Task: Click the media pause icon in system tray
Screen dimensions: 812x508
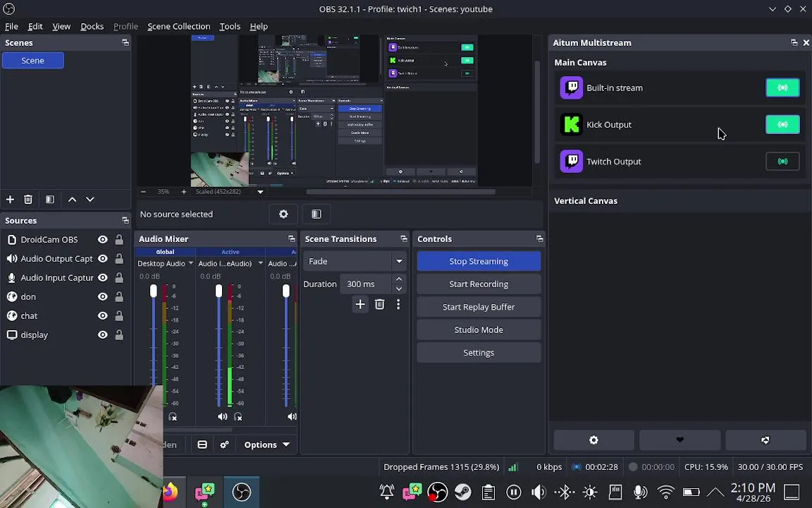Action: coord(514,492)
